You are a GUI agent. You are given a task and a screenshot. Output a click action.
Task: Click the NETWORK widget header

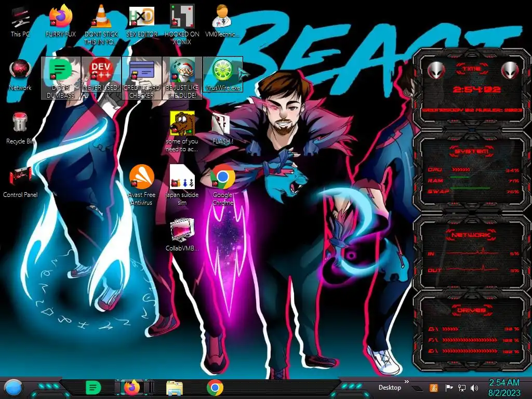click(x=471, y=234)
